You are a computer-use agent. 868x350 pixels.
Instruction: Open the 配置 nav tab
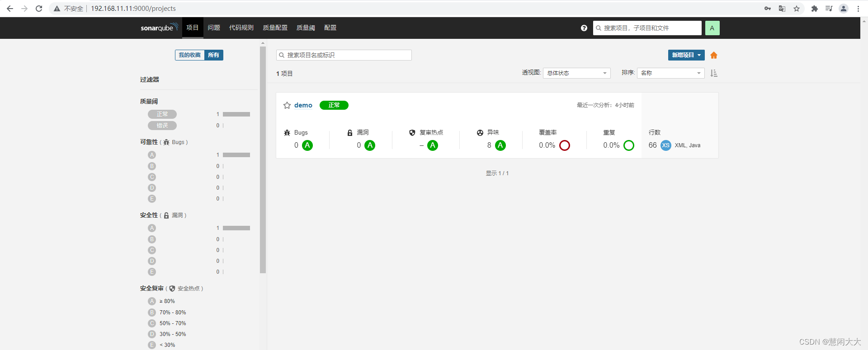tap(330, 28)
